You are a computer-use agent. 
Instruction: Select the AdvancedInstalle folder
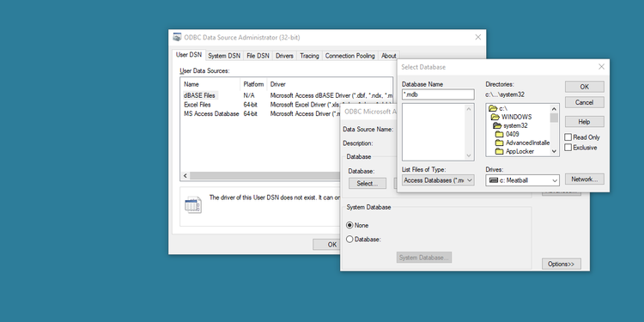click(x=522, y=143)
